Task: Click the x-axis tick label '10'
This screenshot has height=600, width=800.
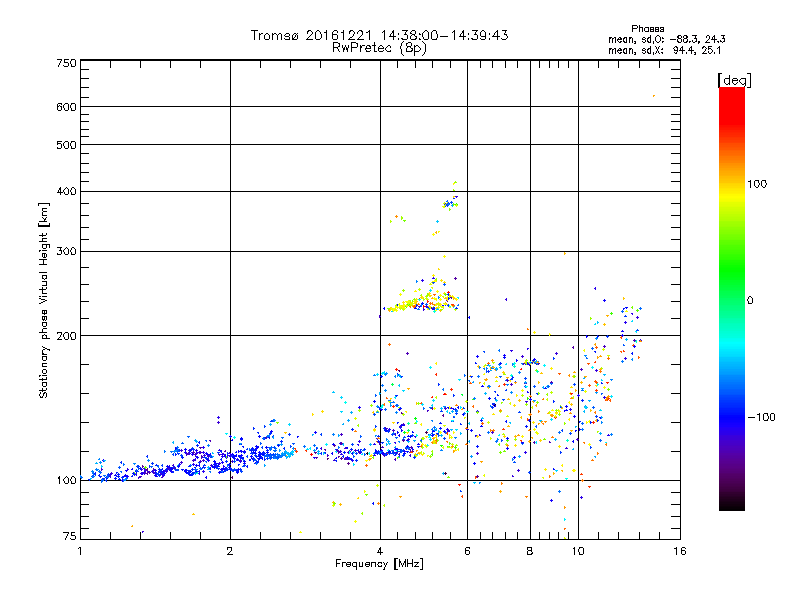Action: coord(578,551)
